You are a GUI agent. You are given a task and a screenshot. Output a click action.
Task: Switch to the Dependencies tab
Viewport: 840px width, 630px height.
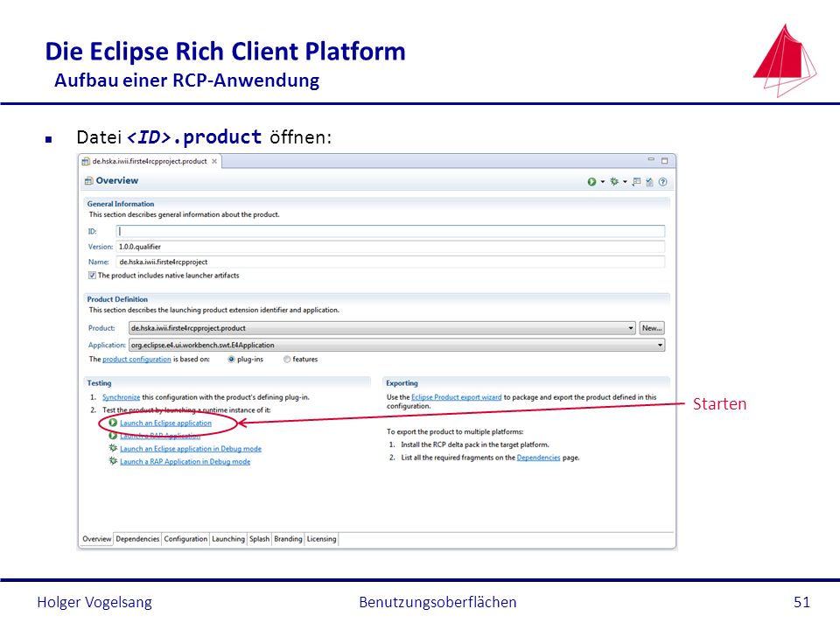pos(137,539)
